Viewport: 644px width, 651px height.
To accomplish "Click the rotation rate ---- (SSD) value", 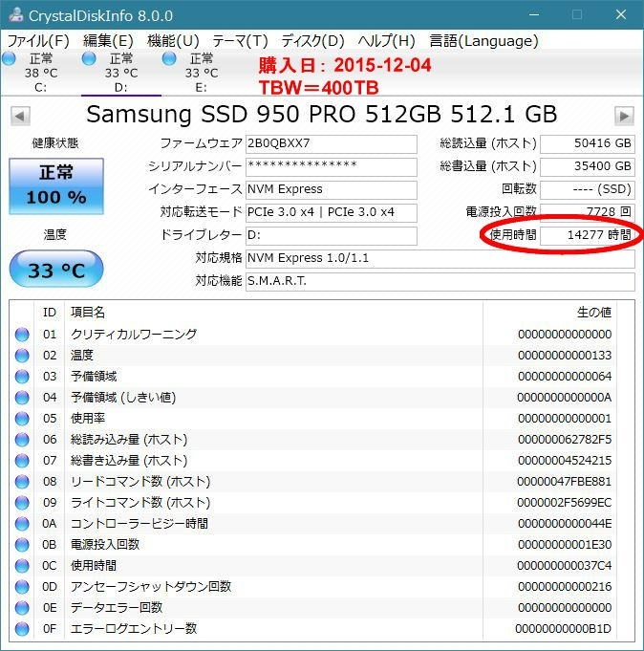I will [588, 189].
